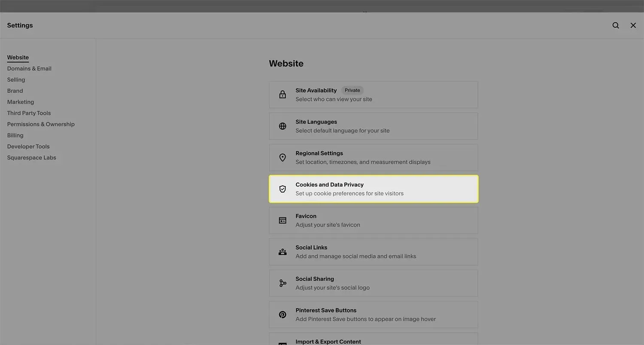Click the Settings panel title

(x=20, y=25)
